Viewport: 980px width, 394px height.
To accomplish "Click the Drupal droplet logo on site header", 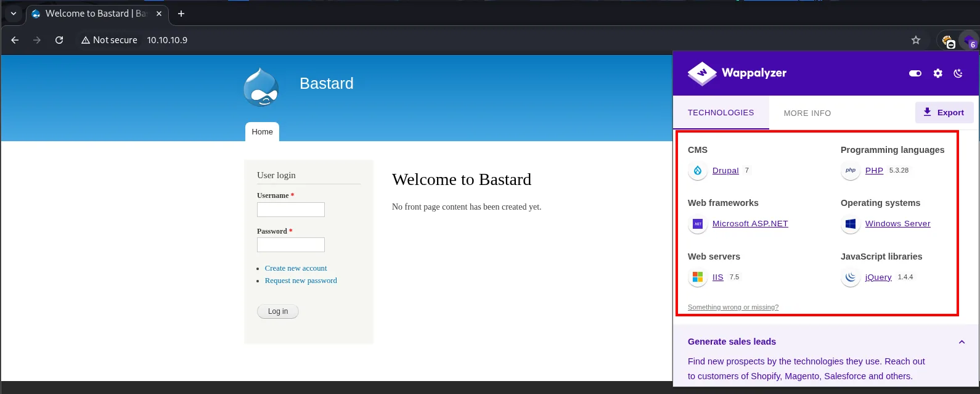I will (261, 87).
